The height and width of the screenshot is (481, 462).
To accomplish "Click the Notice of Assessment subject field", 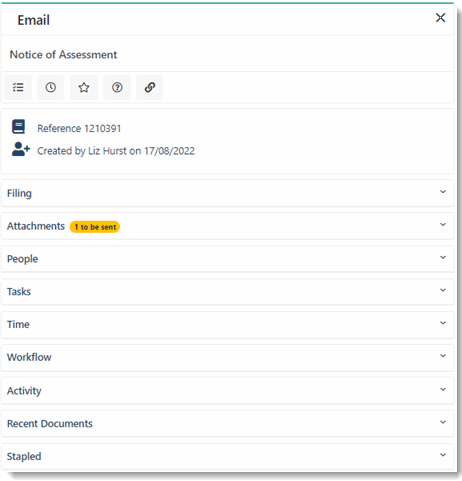I will coord(228,54).
